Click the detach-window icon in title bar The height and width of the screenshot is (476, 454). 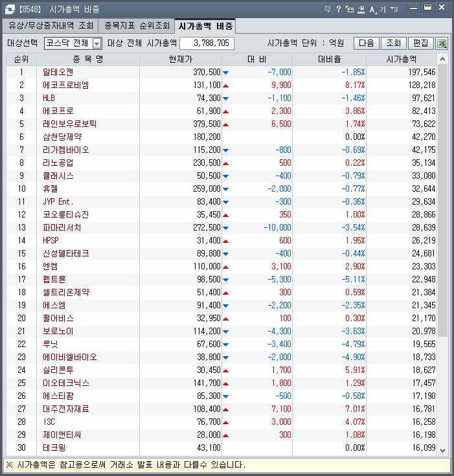[350, 9]
